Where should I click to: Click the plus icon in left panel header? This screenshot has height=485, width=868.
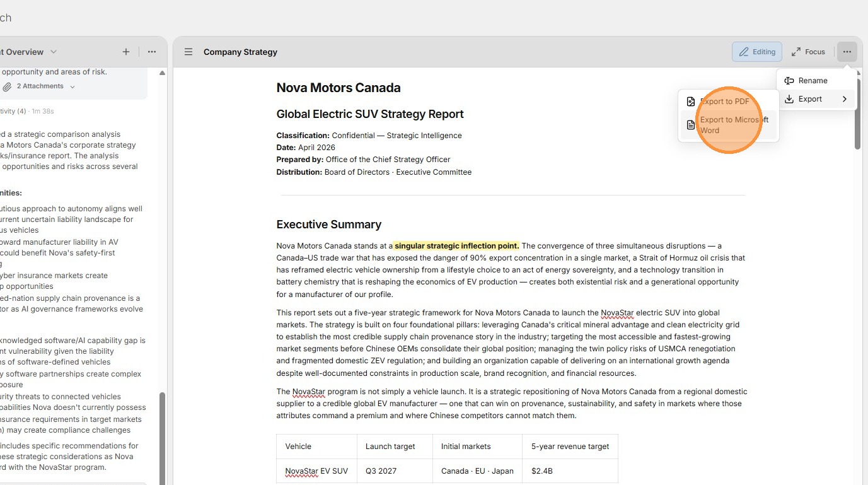(126, 52)
